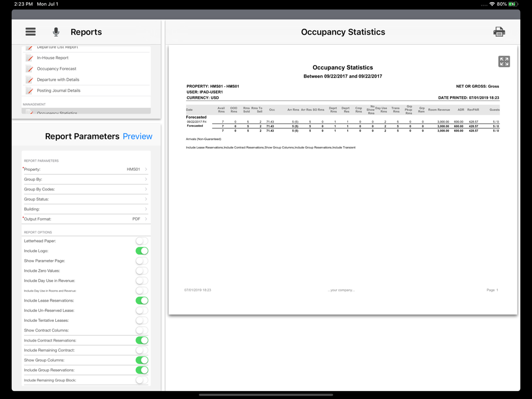Enable Include Remaining Group Block switch
Screen dimensions: 532x399
(x=142, y=380)
